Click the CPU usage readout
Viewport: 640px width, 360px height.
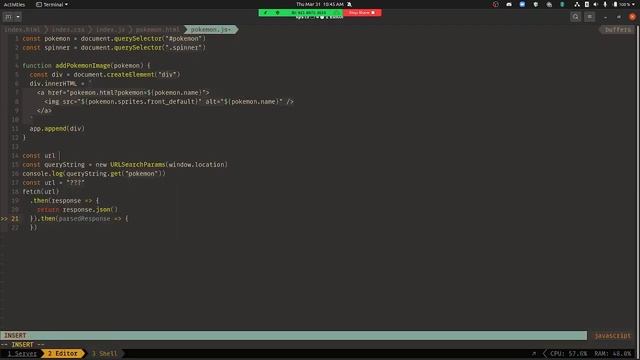568,353
